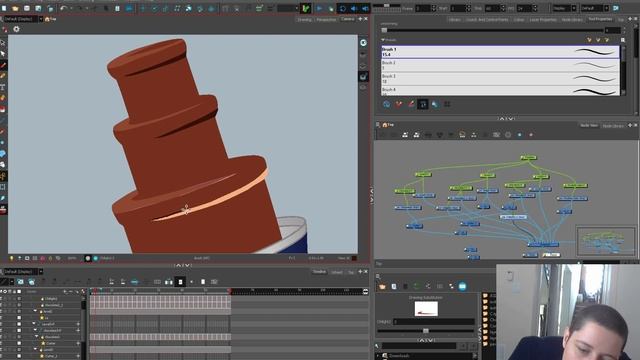Collapse the Presets section triangle
The image size is (640, 360).
coord(383,40)
